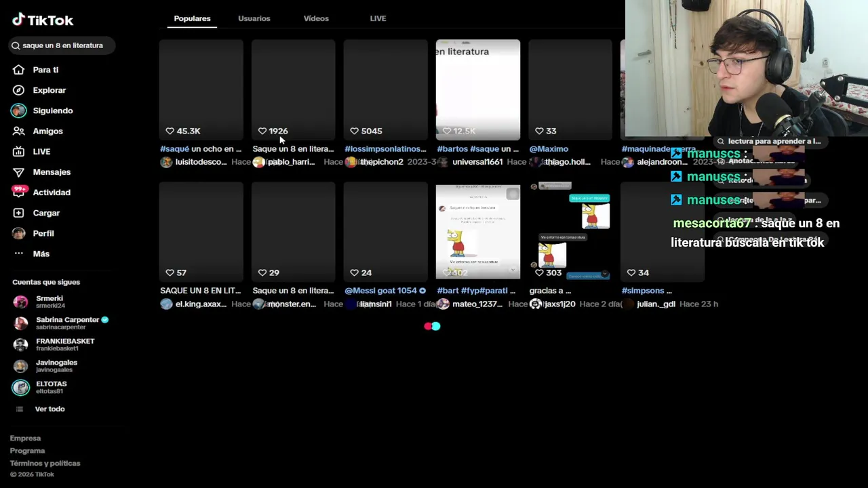Click heart icon with 303 likes
Screen dimensions: 868x488
tap(538, 272)
